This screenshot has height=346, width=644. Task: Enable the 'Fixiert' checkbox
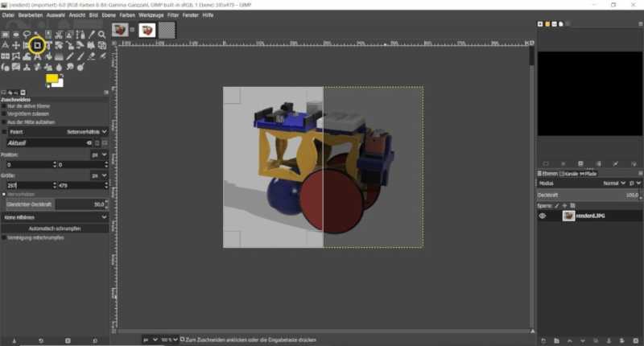coord(4,132)
